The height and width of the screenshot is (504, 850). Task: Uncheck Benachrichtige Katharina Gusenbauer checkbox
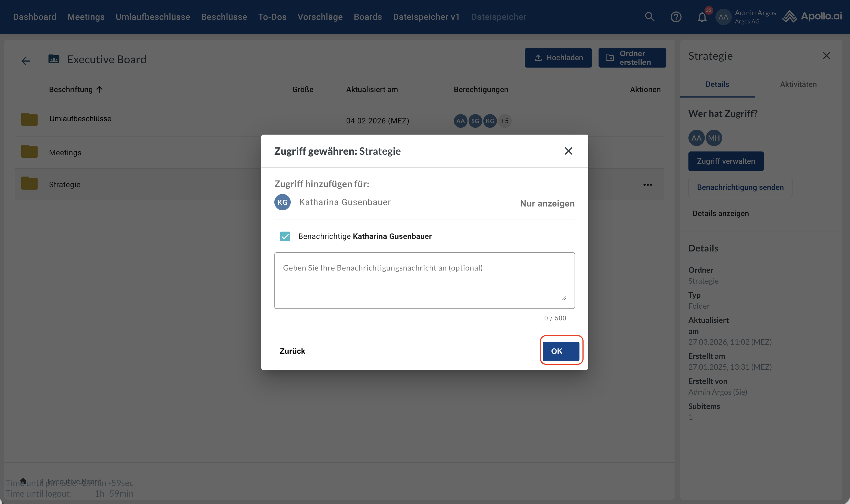285,236
